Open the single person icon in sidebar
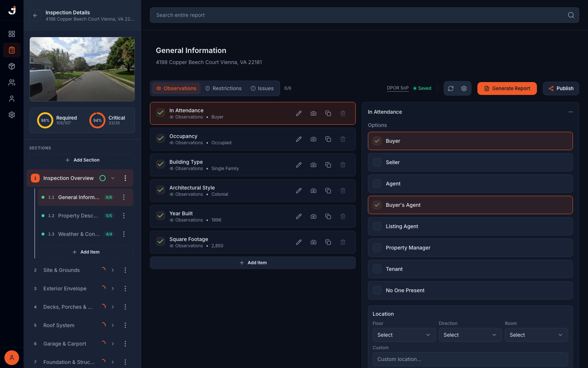The image size is (588, 368). tap(12, 99)
